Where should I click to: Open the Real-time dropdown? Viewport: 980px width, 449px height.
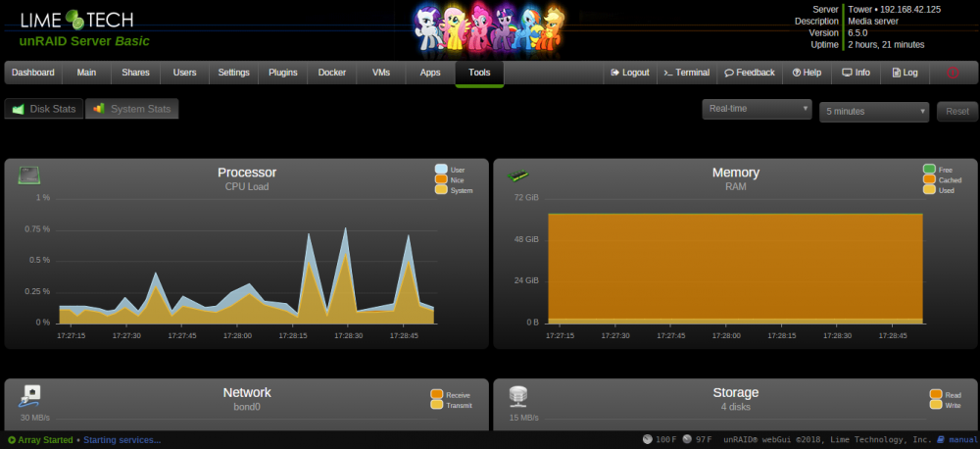(x=757, y=109)
